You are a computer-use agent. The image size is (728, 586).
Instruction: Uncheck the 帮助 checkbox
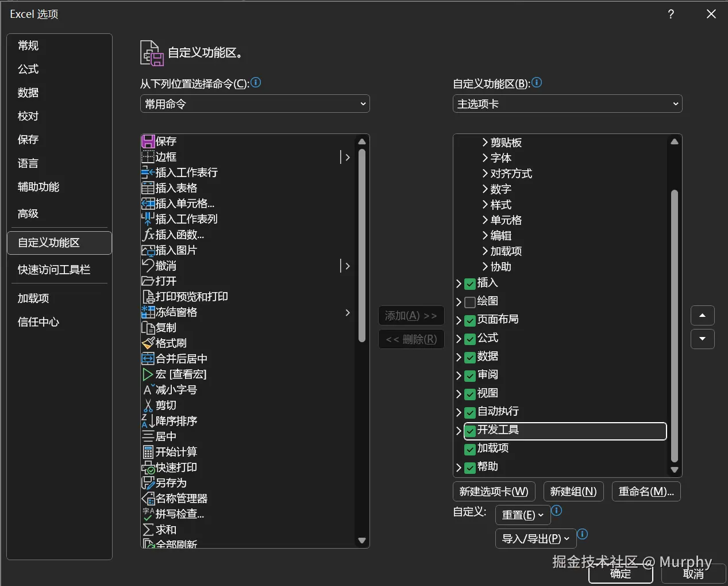[x=470, y=468]
